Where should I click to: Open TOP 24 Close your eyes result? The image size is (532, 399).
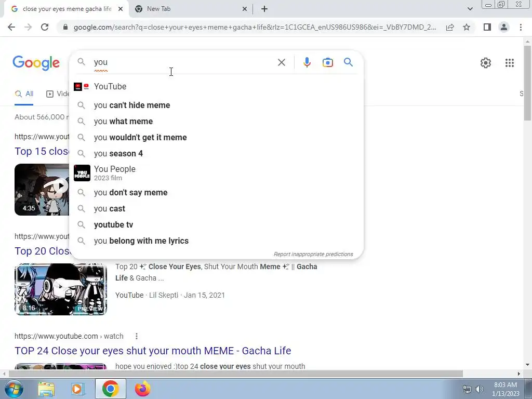tap(153, 351)
